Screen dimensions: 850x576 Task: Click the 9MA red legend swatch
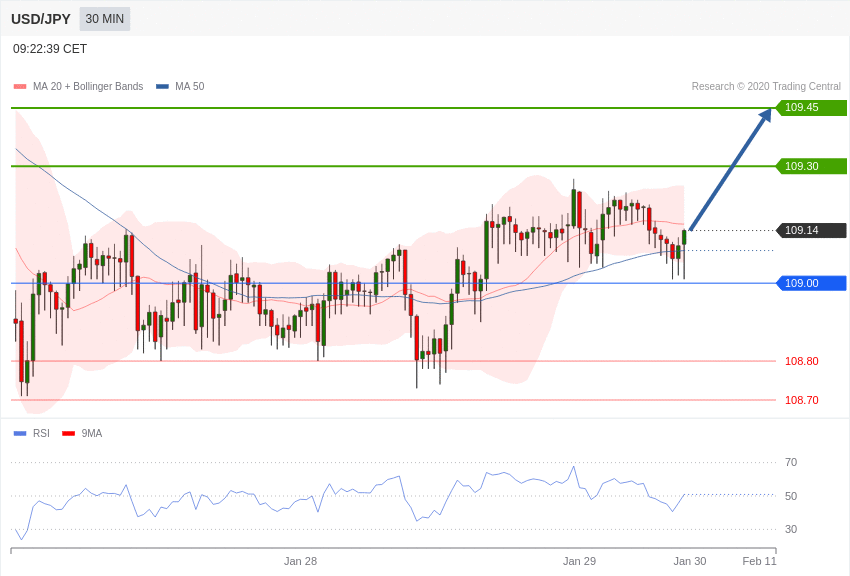point(68,433)
